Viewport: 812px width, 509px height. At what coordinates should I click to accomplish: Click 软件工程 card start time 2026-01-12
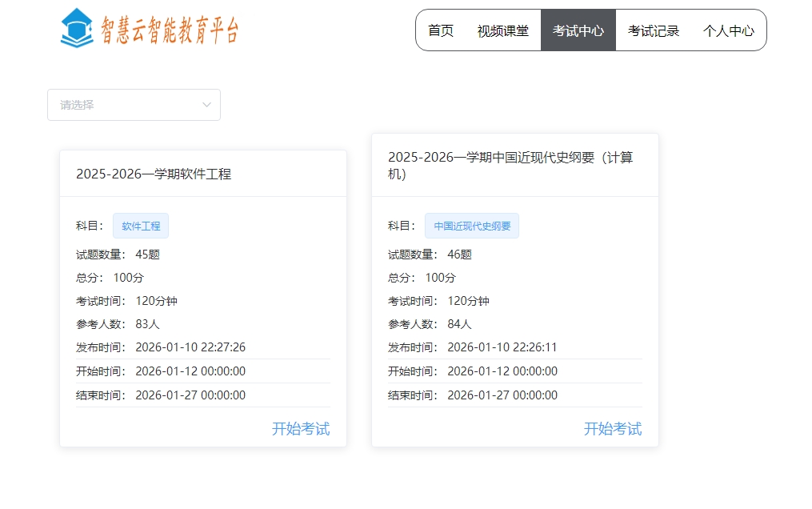[x=190, y=371]
